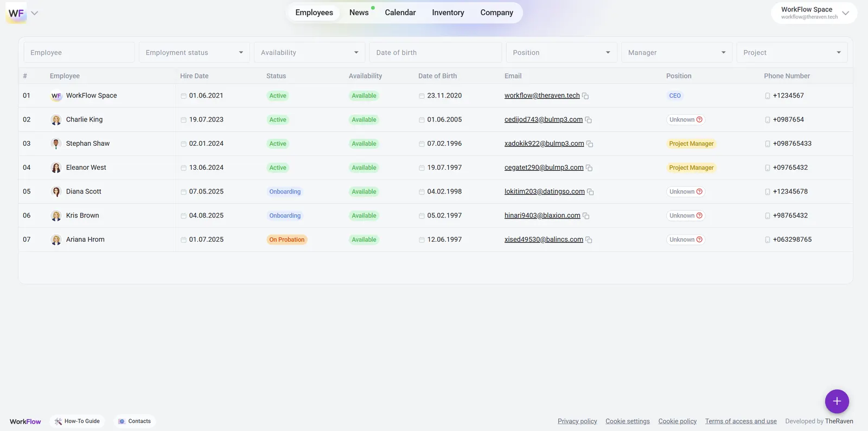Open Terms of access and use
This screenshot has width=868, height=431.
click(741, 421)
